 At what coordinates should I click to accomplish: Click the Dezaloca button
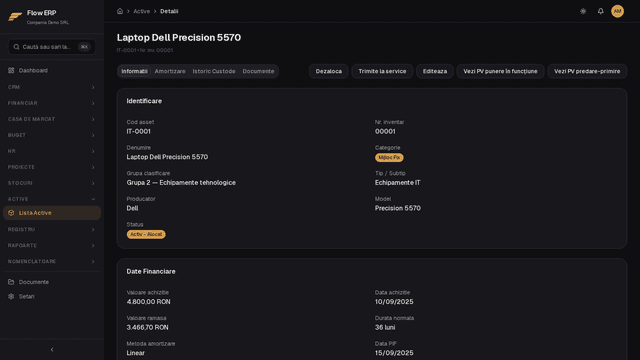click(329, 71)
